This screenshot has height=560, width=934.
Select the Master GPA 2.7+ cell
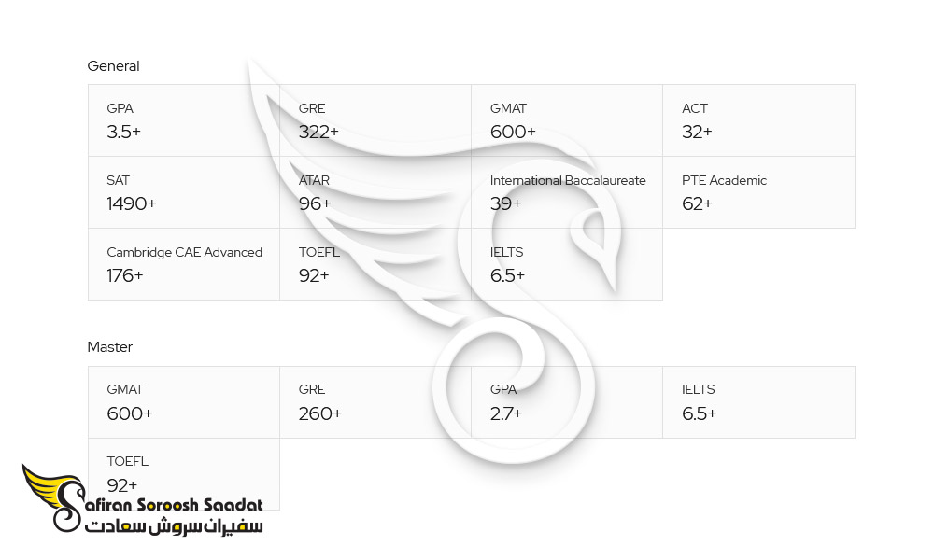[x=567, y=402]
